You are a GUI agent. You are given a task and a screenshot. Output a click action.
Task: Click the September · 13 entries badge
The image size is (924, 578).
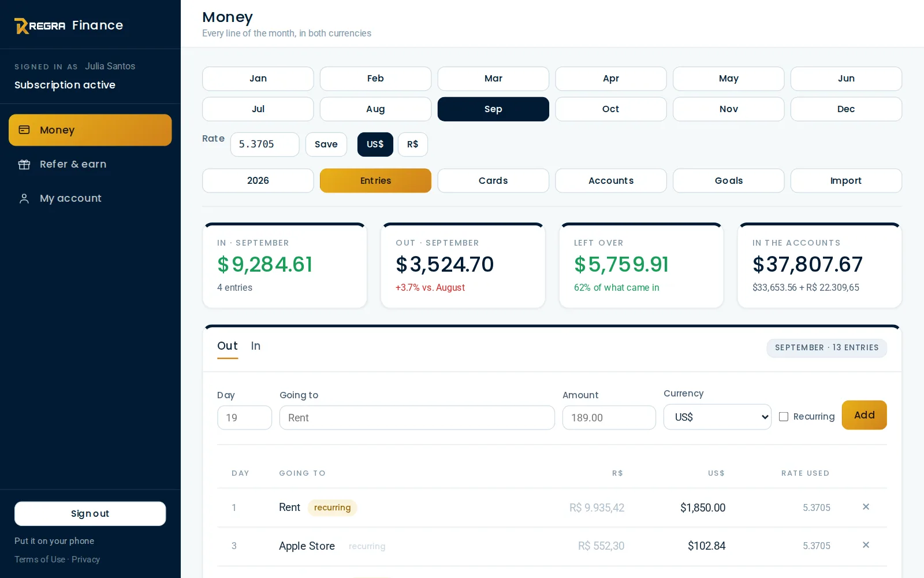click(827, 347)
